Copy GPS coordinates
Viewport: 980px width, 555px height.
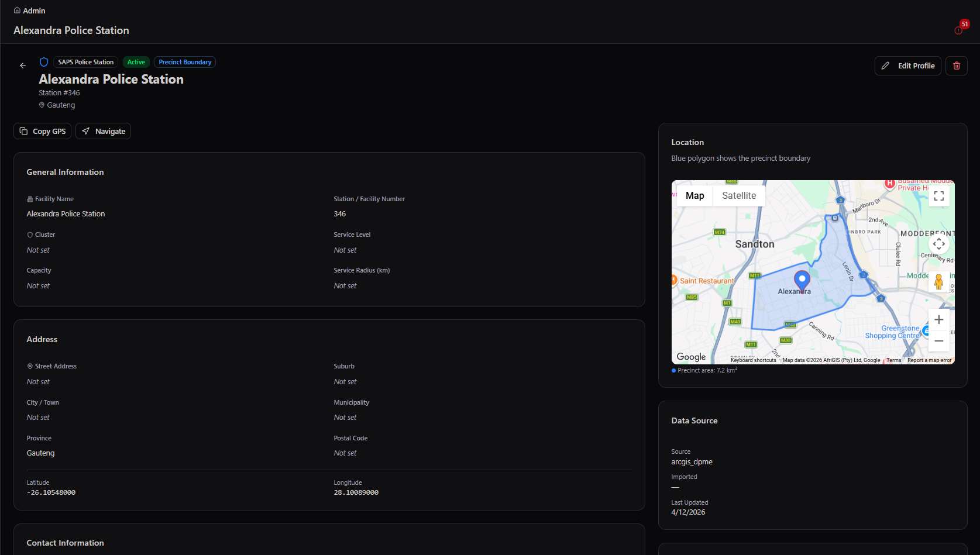coord(42,131)
